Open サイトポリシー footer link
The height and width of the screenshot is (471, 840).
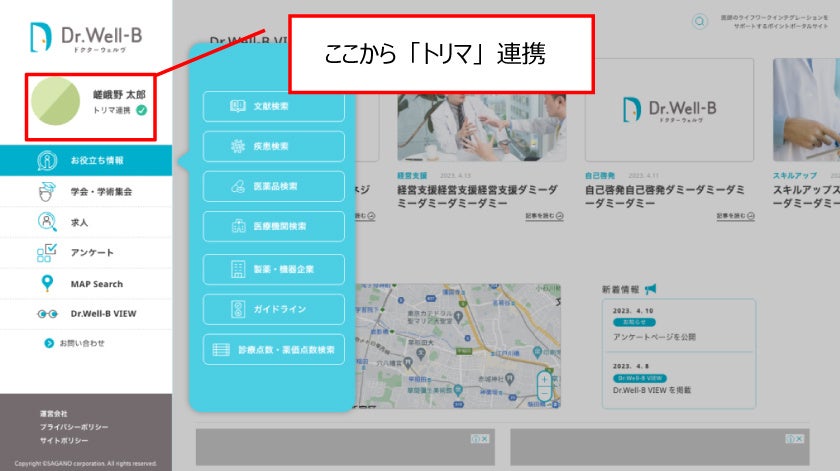pos(64,440)
